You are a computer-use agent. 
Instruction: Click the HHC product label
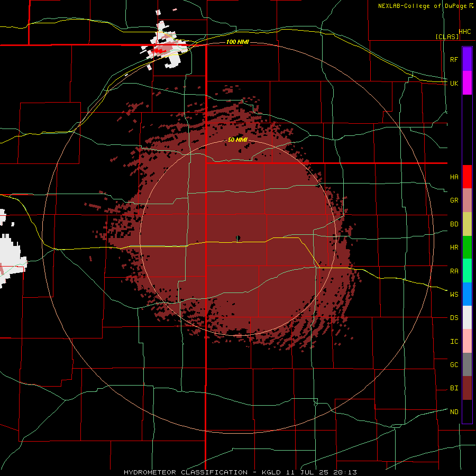coord(465,32)
